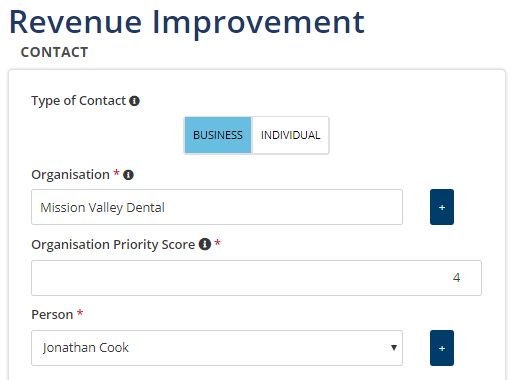Image resolution: width=515 pixels, height=380 pixels.
Task: Open the Person dropdown showing Jonathan Cook
Action: click(x=217, y=348)
